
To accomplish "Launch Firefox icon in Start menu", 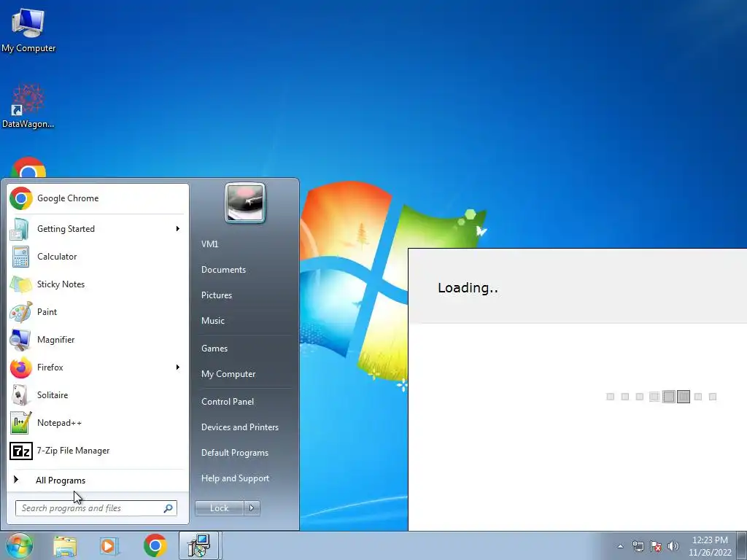I will coord(21,367).
